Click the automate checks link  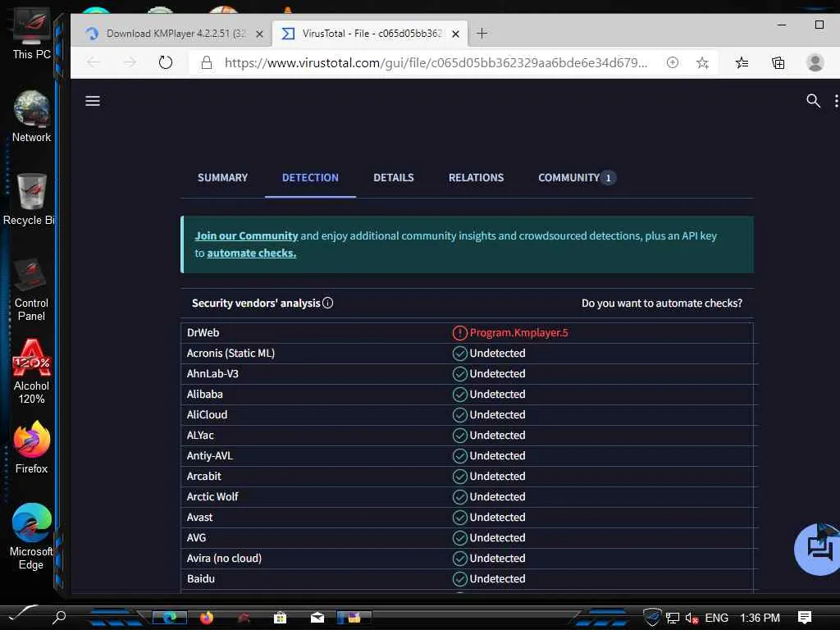[x=251, y=253]
